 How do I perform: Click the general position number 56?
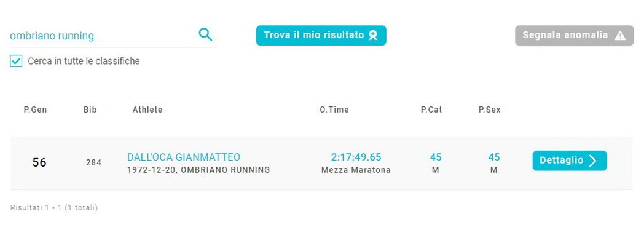coord(39,163)
